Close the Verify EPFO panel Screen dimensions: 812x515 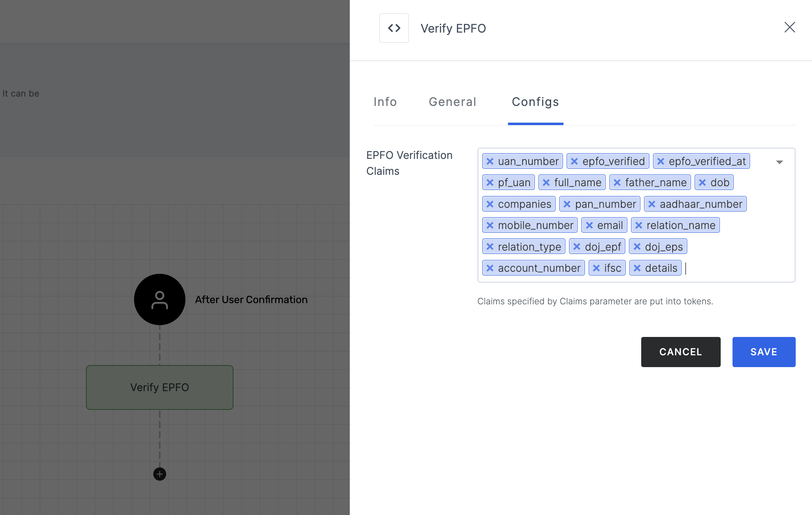[x=790, y=27]
